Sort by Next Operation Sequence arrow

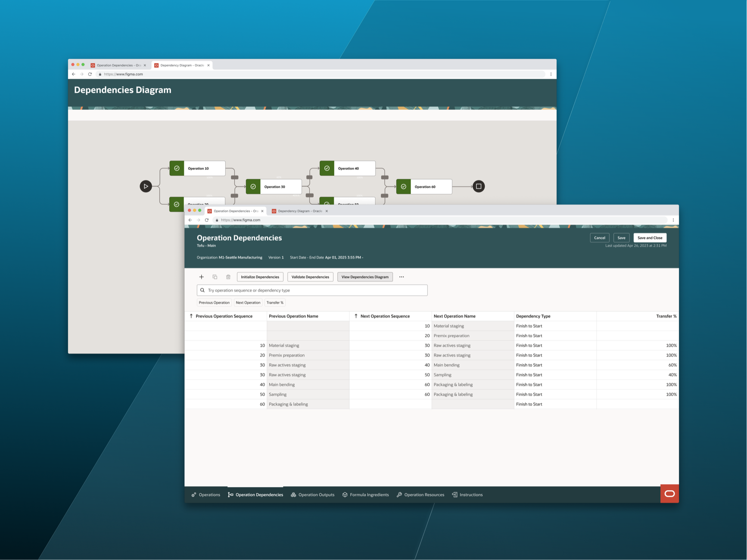tap(356, 316)
